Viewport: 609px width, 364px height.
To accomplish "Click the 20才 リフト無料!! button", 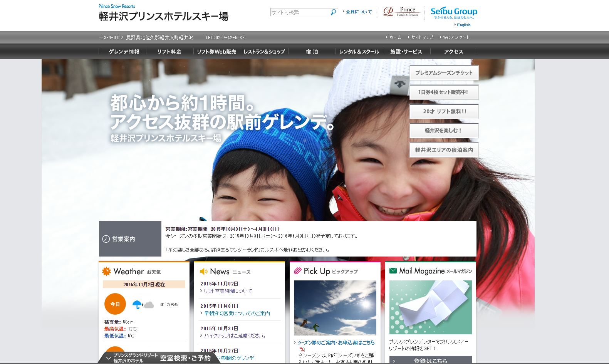I will (444, 111).
